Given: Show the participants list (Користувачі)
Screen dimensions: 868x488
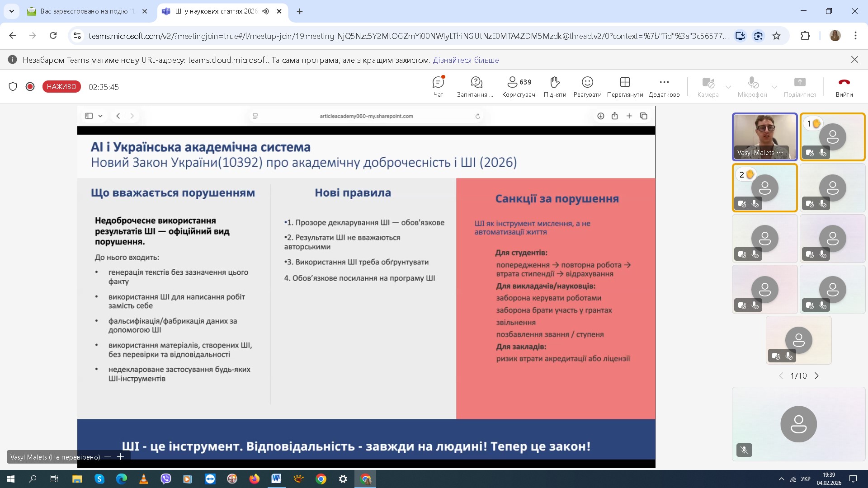Looking at the screenshot, I should (519, 86).
